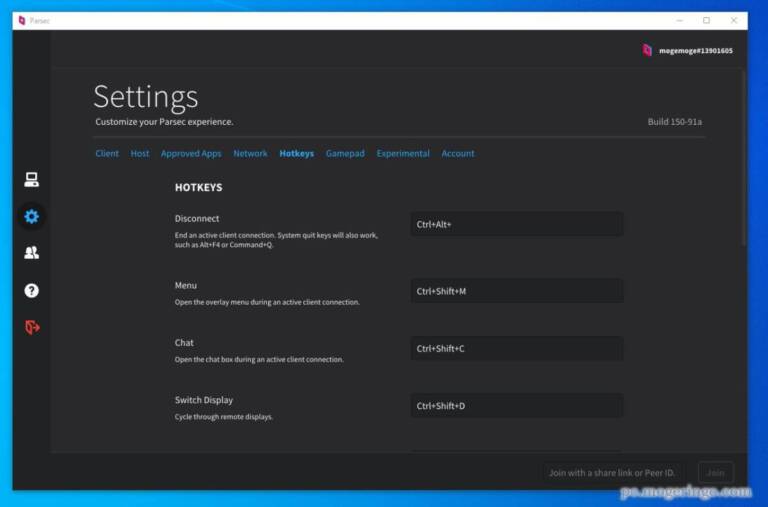
Task: Open the Computers icon in sidebar
Action: click(32, 180)
